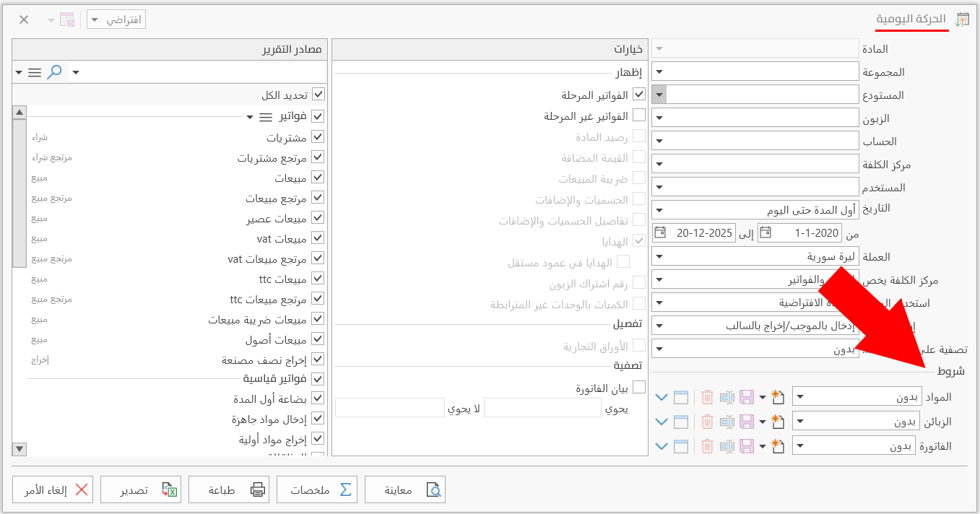
Task: Delete the الفاتورة condition using trash icon
Action: [x=706, y=445]
